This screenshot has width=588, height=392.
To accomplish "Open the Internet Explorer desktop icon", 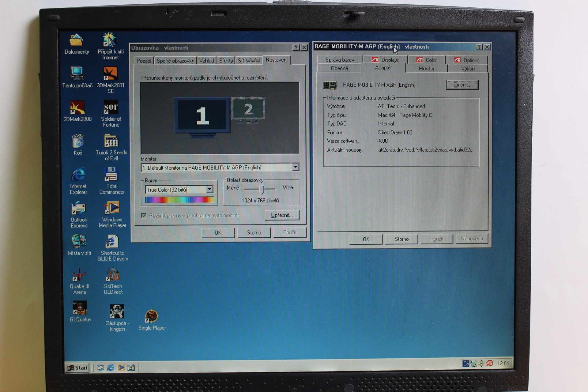I will tap(78, 181).
